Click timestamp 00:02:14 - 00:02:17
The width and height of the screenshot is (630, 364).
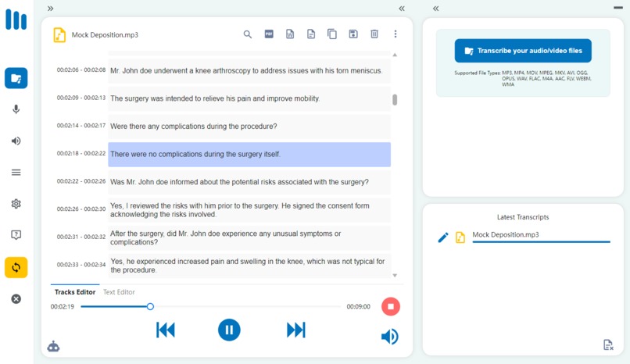pyautogui.click(x=81, y=126)
